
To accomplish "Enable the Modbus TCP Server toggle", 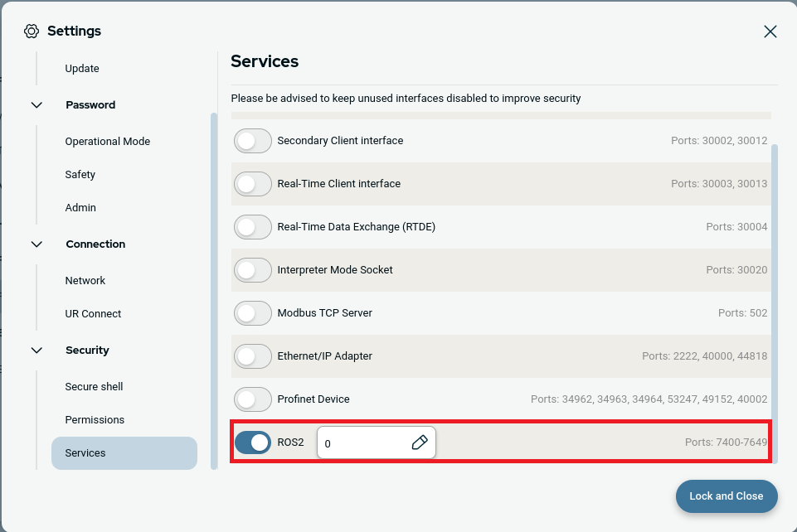I will point(253,313).
